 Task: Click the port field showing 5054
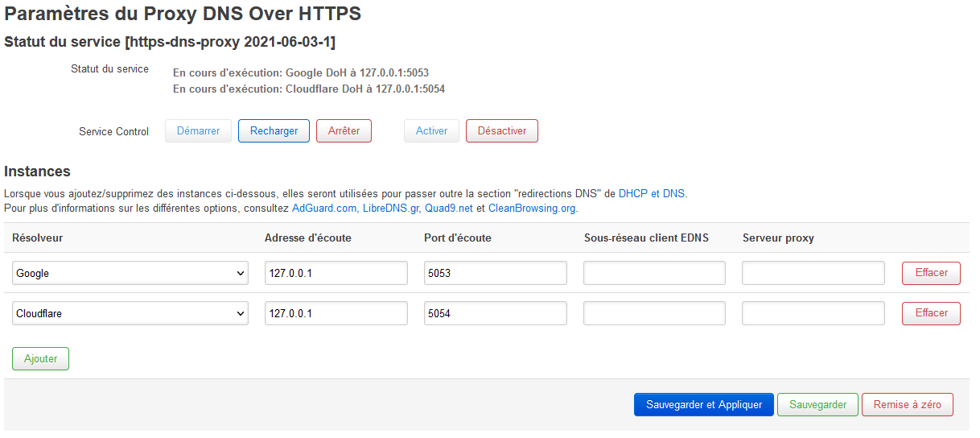(496, 313)
